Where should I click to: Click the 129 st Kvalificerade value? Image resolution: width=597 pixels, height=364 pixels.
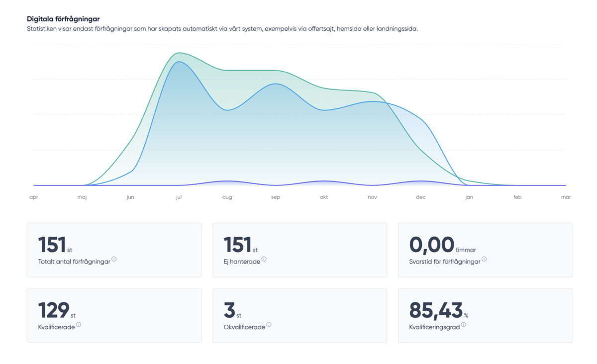click(x=54, y=310)
